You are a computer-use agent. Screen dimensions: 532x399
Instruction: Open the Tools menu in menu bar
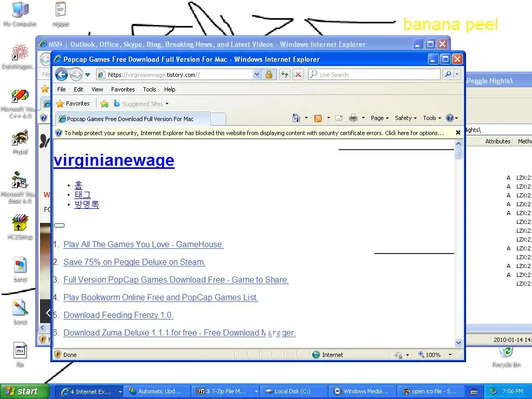(x=149, y=89)
